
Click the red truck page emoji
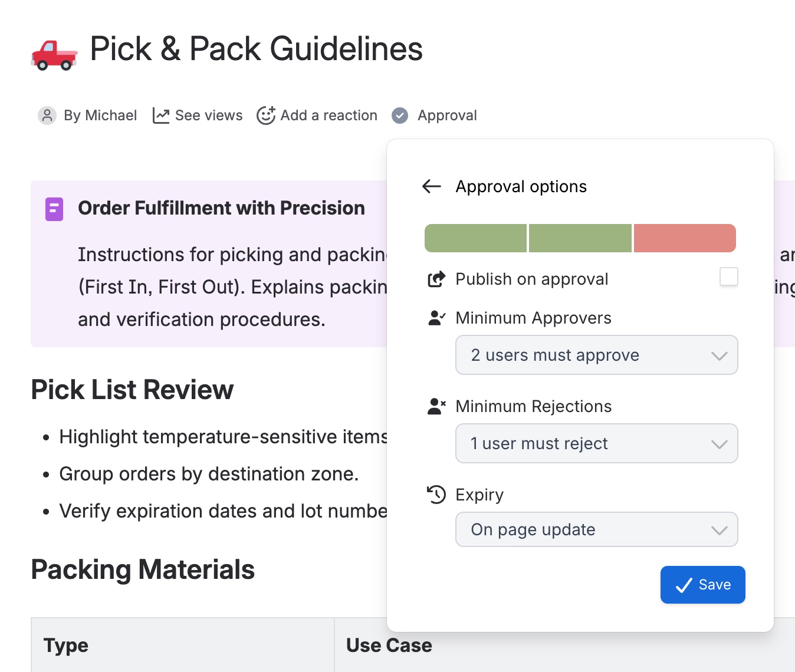[54, 55]
